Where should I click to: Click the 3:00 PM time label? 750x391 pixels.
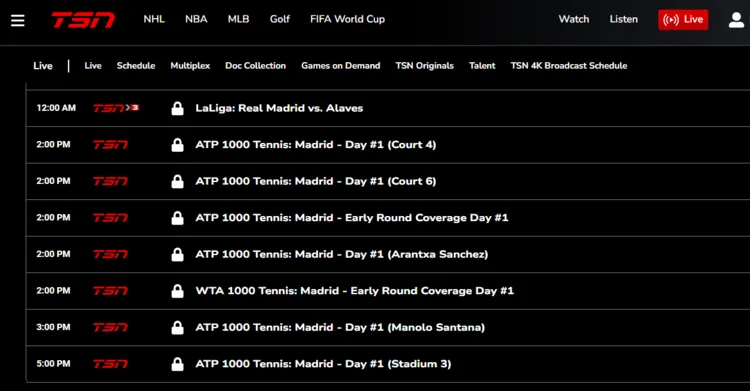click(x=53, y=327)
